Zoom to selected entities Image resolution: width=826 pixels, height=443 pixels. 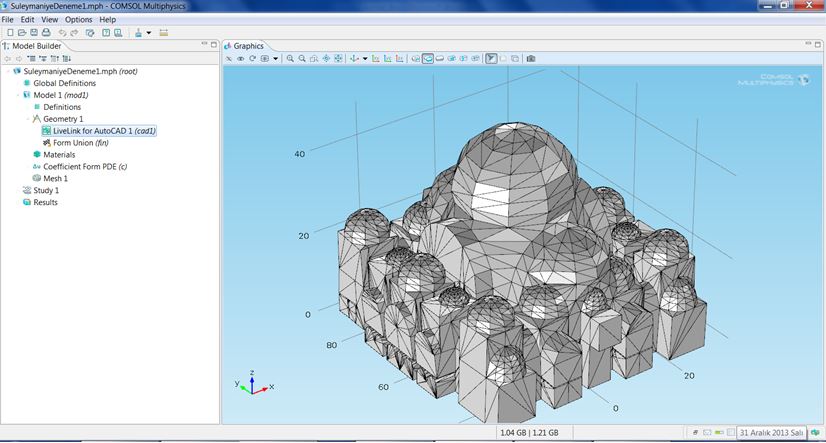(x=326, y=58)
